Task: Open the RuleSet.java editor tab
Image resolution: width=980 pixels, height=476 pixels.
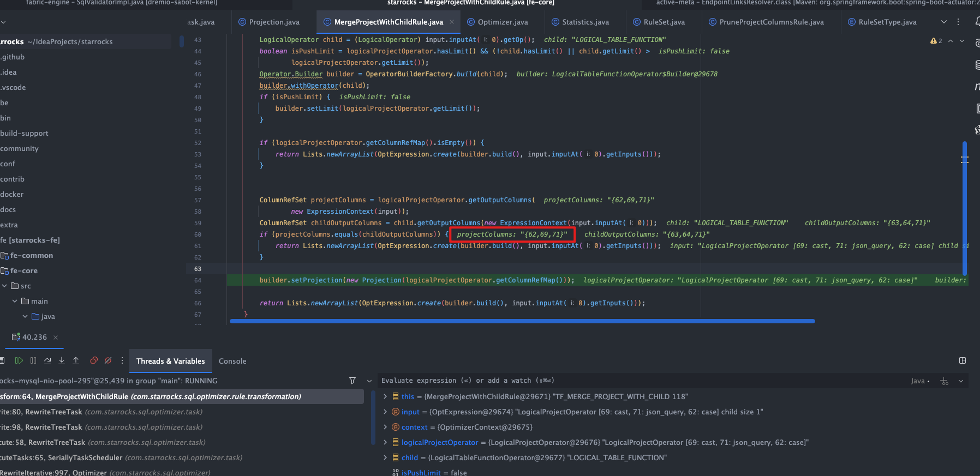Action: (659, 22)
